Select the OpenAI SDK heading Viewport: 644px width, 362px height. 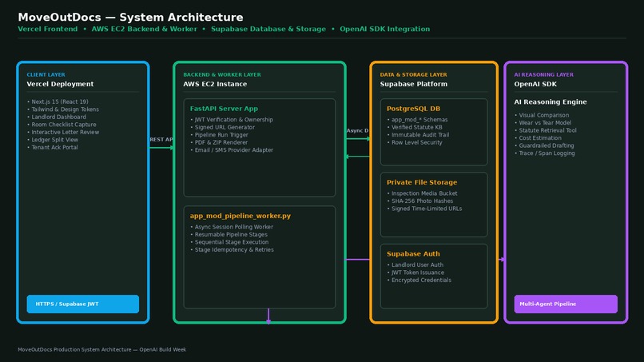pos(535,84)
